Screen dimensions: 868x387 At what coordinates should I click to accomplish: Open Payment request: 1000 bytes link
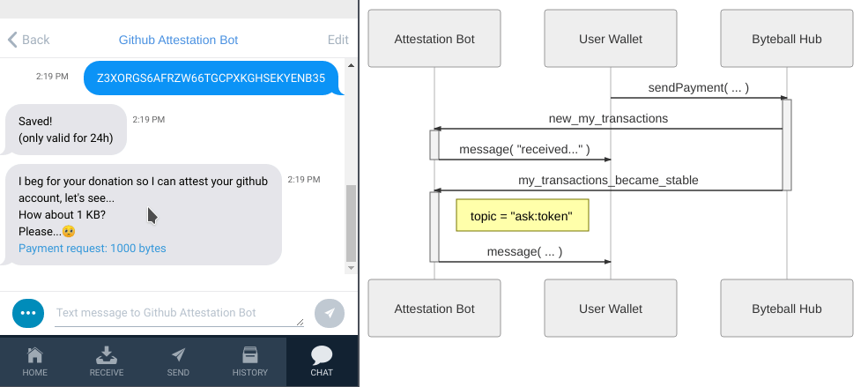[93, 248]
